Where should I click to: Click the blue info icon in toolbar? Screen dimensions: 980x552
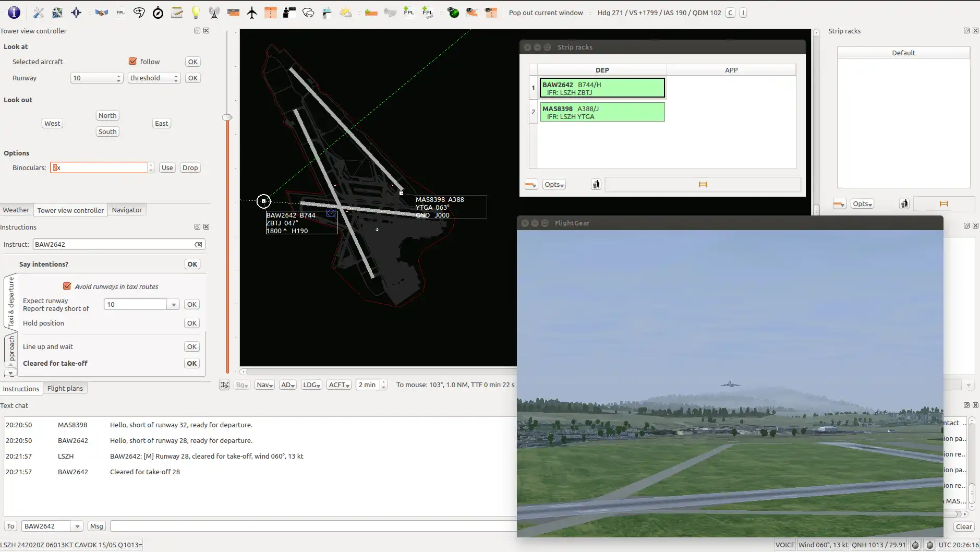click(x=14, y=13)
